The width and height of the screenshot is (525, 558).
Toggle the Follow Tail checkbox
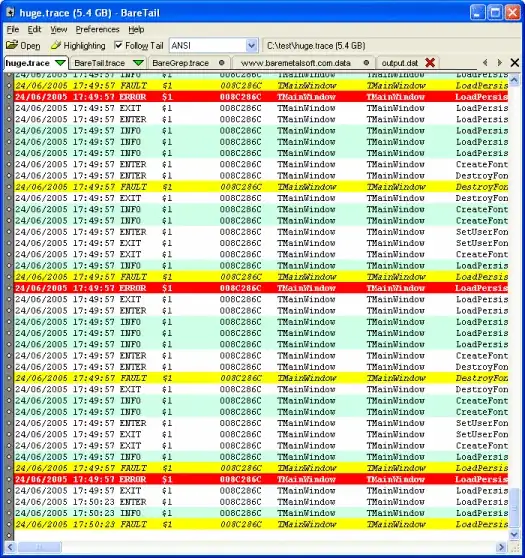119,45
